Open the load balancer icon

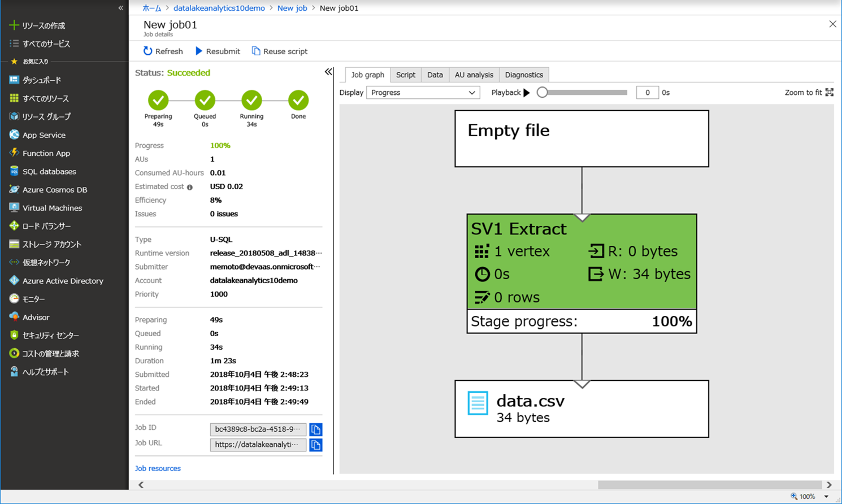tap(14, 226)
